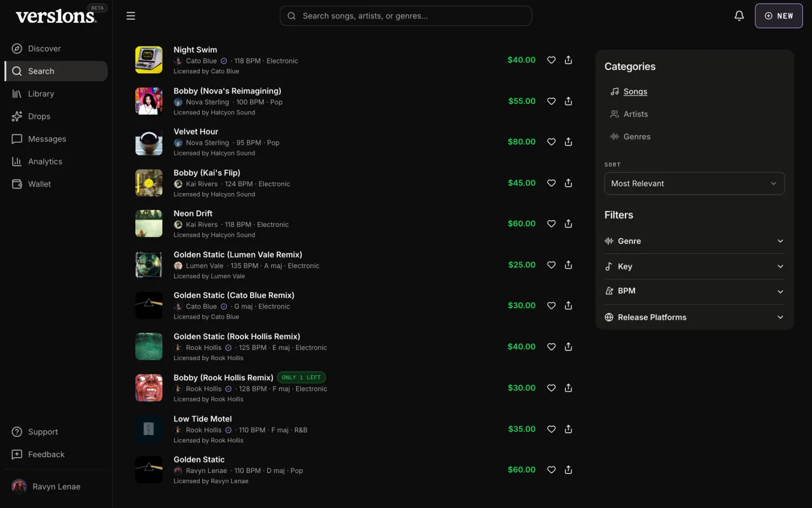This screenshot has width=812, height=508.
Task: Click the New button
Action: coord(779,16)
